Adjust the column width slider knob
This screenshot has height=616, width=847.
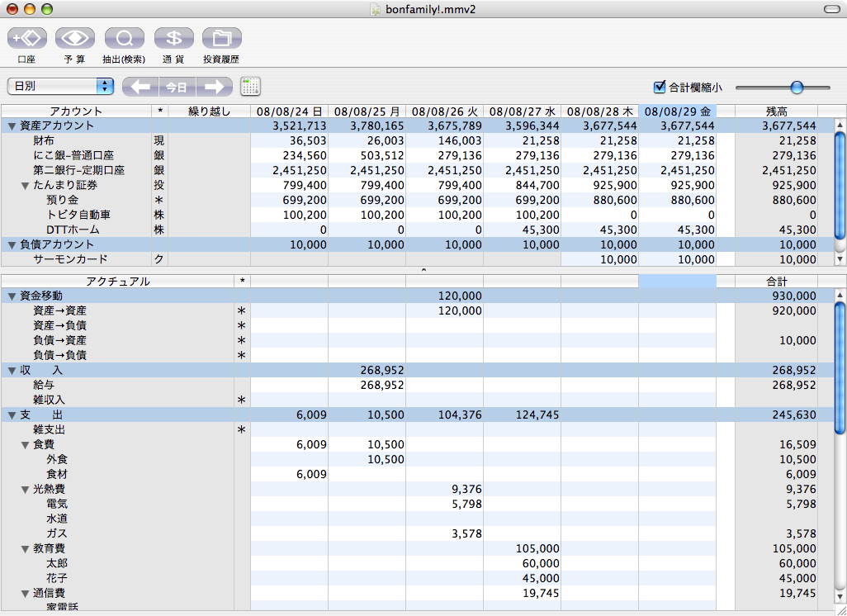pos(797,87)
